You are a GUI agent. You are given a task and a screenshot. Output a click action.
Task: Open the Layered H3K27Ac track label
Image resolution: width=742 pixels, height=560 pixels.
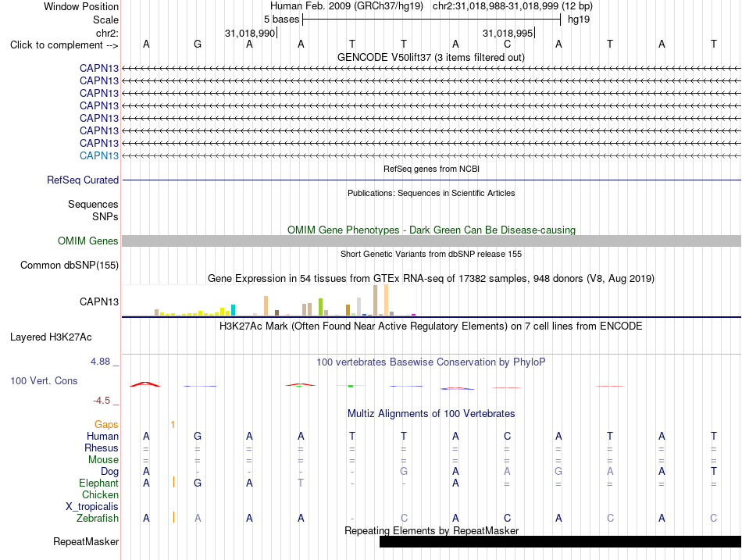(51, 337)
